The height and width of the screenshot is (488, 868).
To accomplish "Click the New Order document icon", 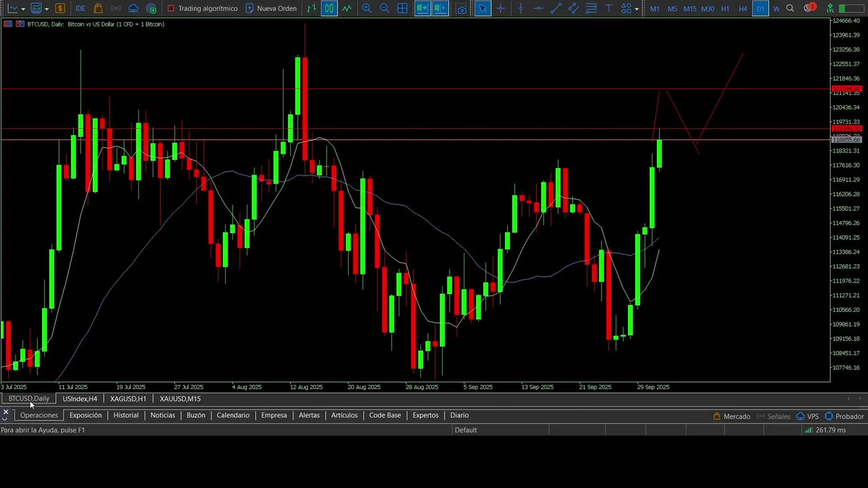I will (x=250, y=8).
